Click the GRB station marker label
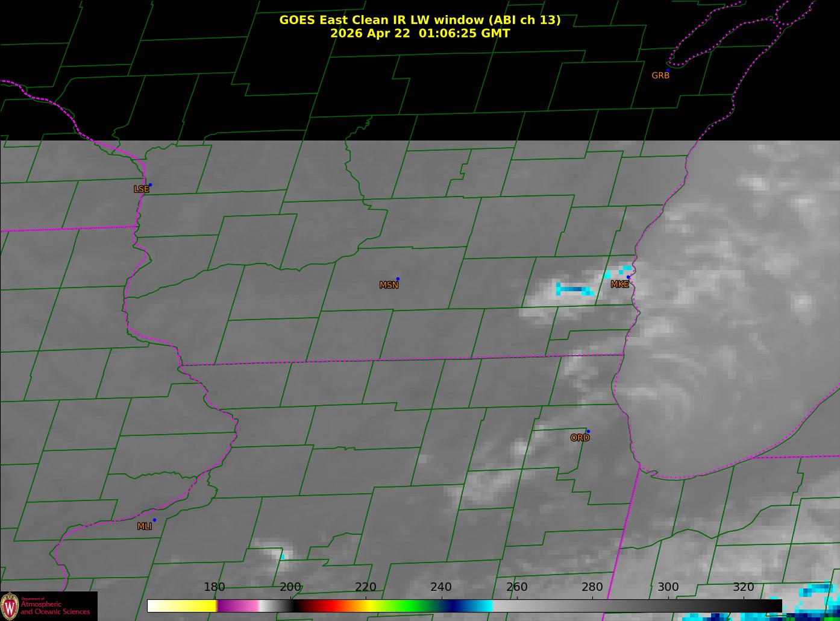This screenshot has height=621, width=840. click(660, 75)
